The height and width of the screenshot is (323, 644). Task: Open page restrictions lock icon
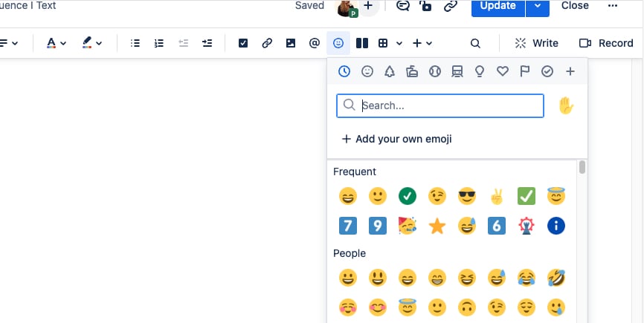426,6
